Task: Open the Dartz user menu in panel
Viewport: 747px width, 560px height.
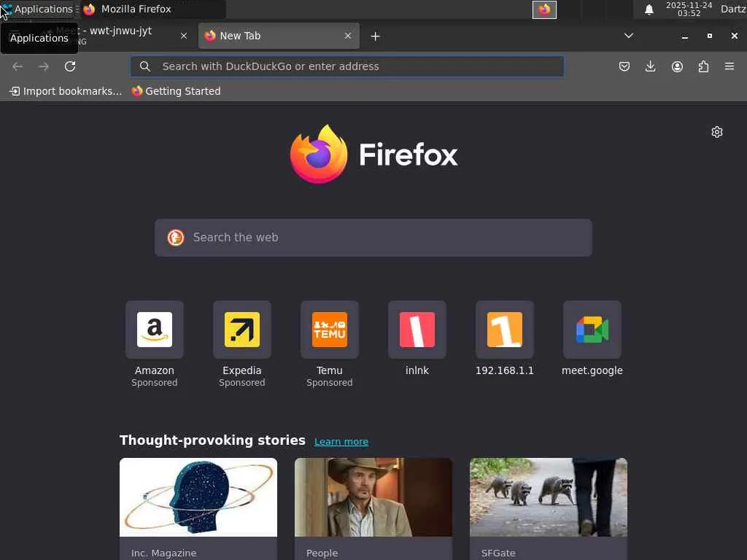Action: coord(733,9)
